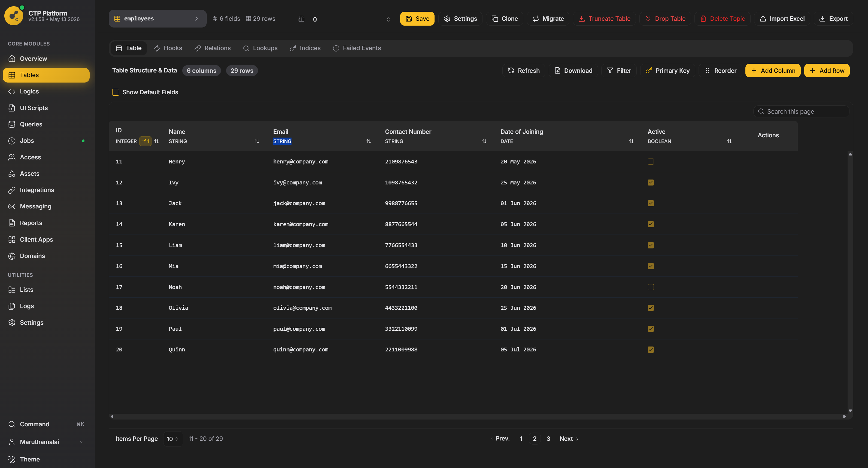Open Lists utility
868x468 pixels.
(x=46, y=290)
